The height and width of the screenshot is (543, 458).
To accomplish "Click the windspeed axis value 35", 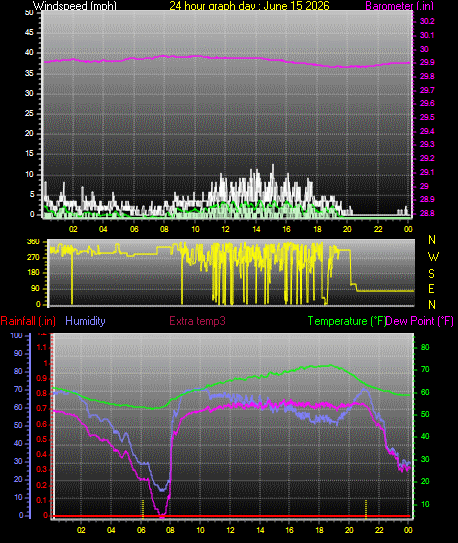I will pyautogui.click(x=29, y=73).
